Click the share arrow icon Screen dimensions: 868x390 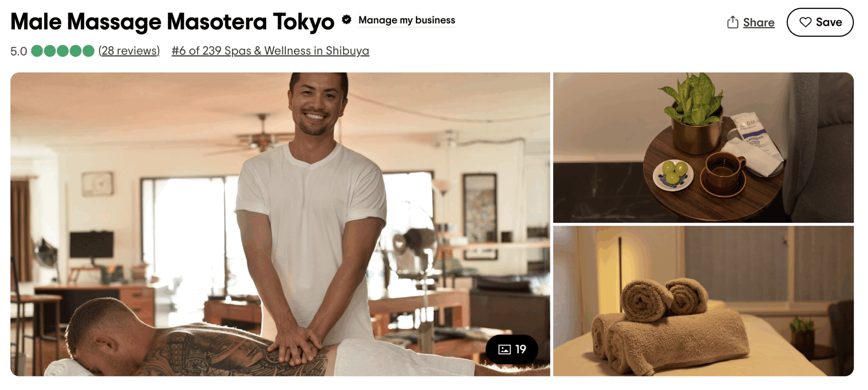(x=733, y=22)
